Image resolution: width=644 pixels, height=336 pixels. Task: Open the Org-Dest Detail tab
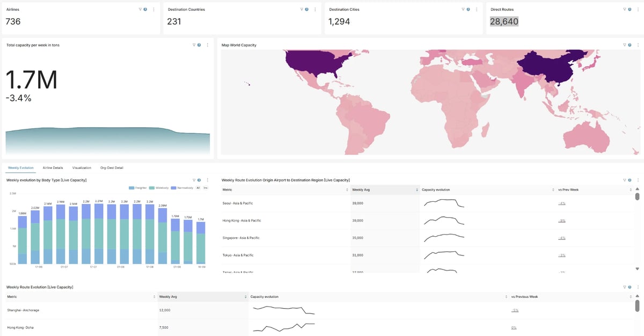[x=112, y=168]
